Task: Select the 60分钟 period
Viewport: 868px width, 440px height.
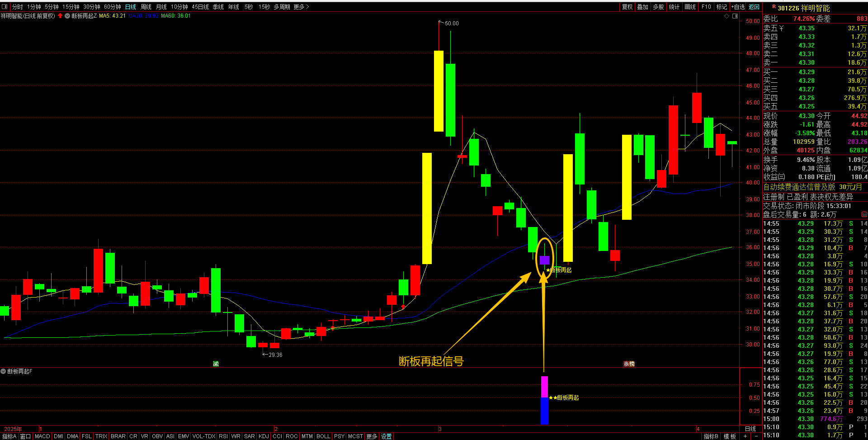Action: [x=113, y=7]
